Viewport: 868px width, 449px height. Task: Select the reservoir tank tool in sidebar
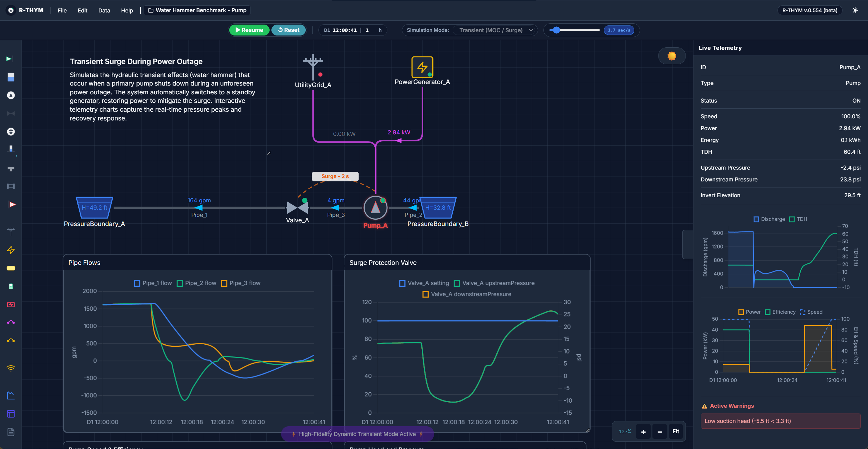coord(11,77)
